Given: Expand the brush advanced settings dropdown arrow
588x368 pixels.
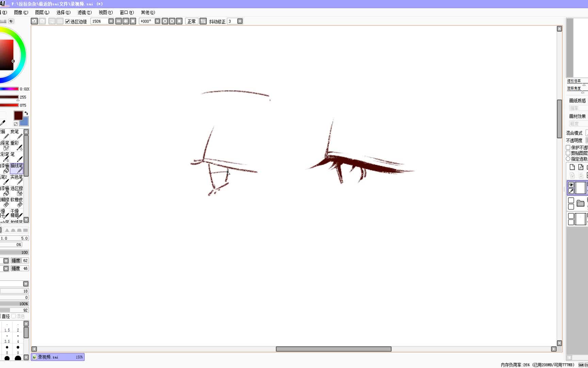Looking at the screenshot, I should (x=26, y=284).
